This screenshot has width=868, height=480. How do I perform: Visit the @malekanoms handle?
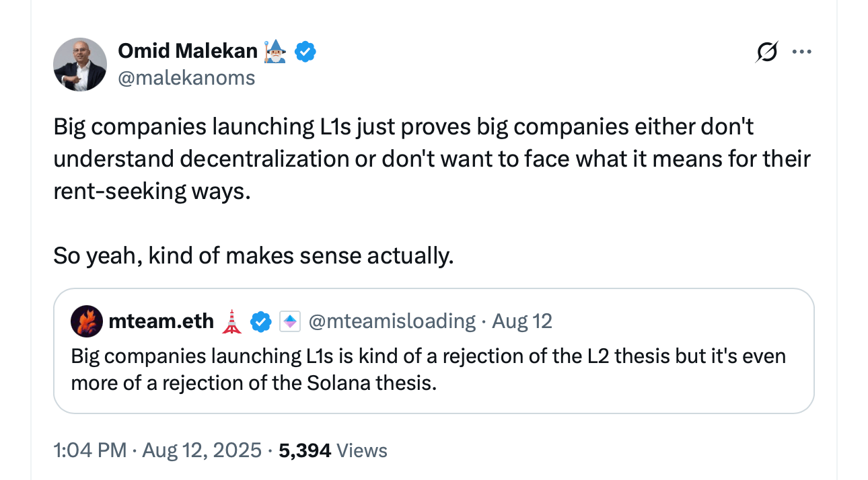[186, 78]
